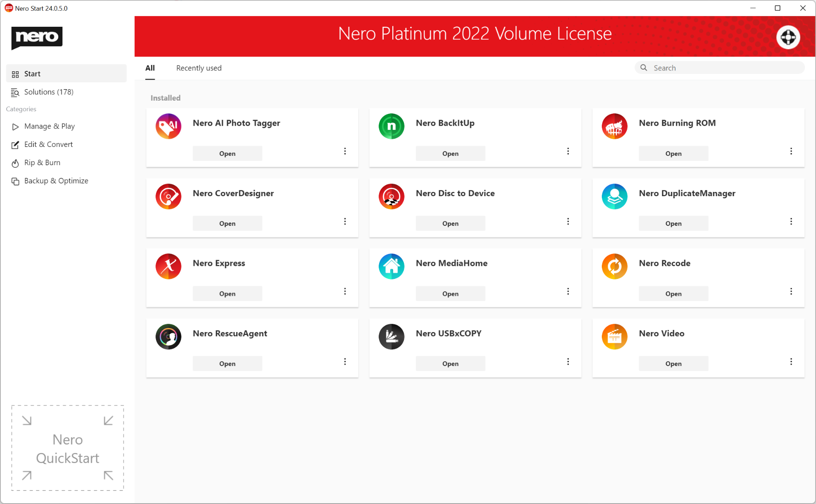
Task: Open the options menu for Nero Disc to Device
Action: pos(568,221)
